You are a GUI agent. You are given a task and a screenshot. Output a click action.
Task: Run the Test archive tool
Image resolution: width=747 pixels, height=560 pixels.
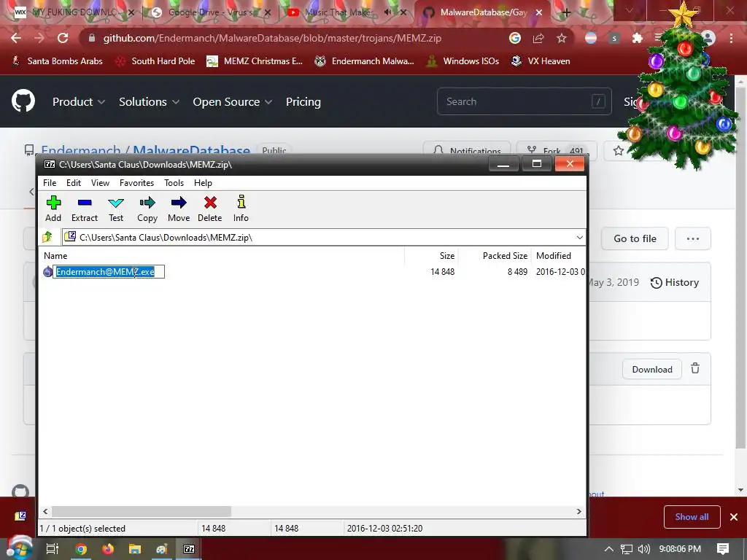[116, 209]
